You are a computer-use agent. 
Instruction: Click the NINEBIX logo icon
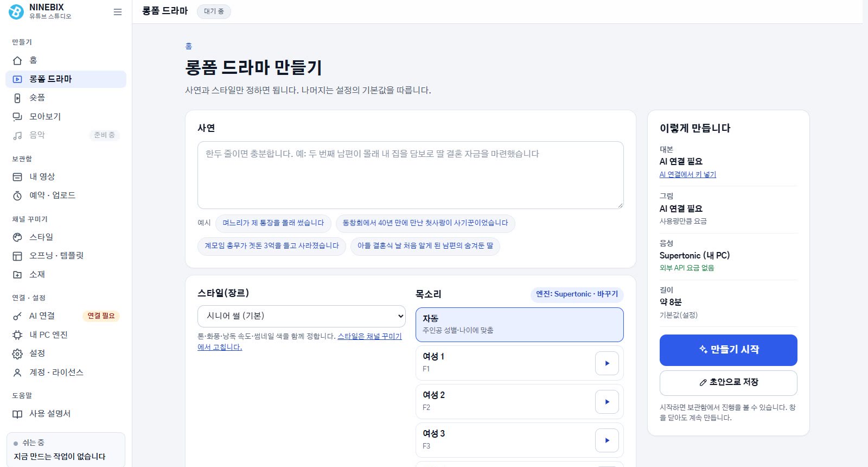point(16,12)
